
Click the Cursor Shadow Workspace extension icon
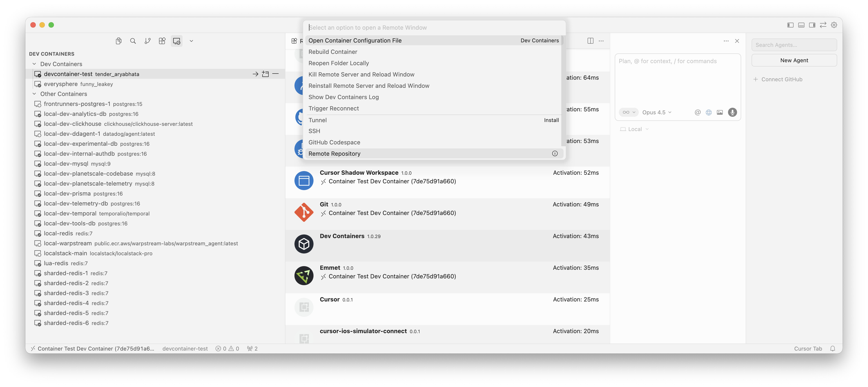[304, 180]
